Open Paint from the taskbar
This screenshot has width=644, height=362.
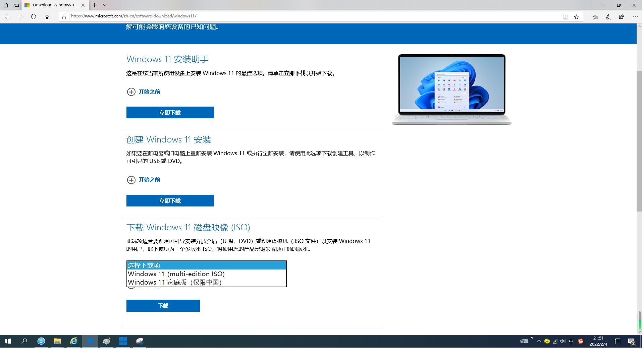click(x=107, y=341)
